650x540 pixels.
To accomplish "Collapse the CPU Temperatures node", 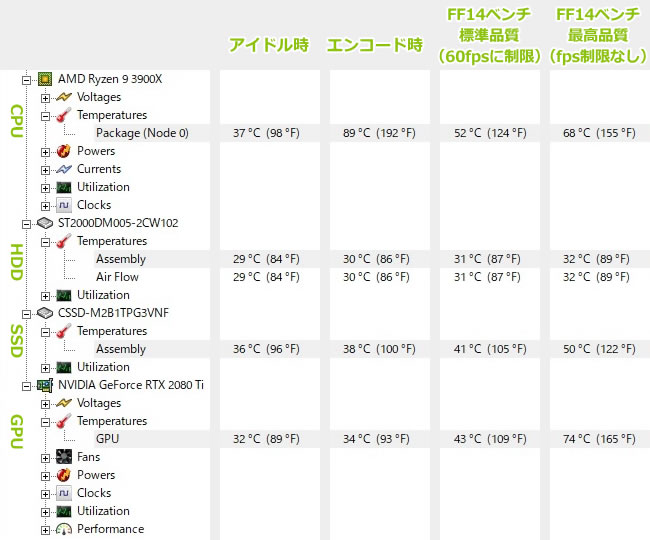I will (x=45, y=116).
